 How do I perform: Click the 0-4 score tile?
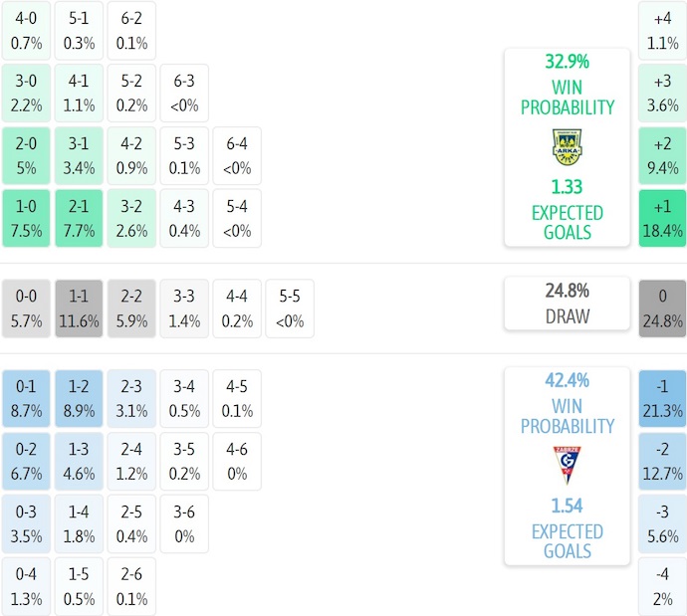click(27, 587)
